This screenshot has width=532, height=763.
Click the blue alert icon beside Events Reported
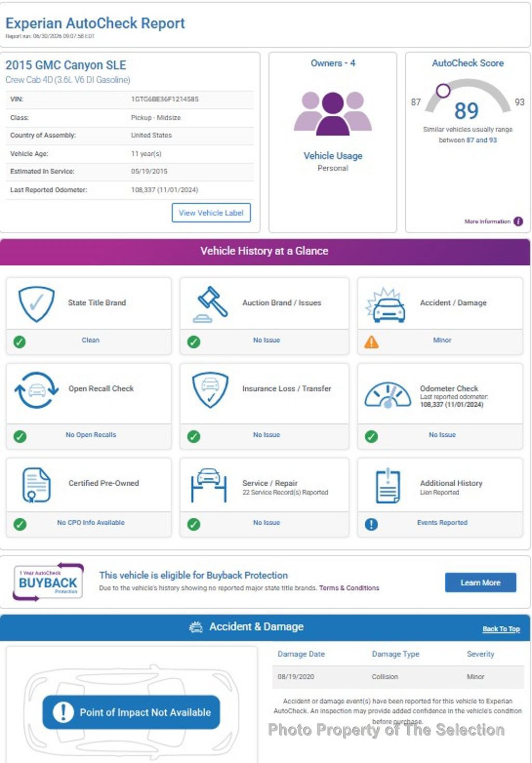(371, 524)
